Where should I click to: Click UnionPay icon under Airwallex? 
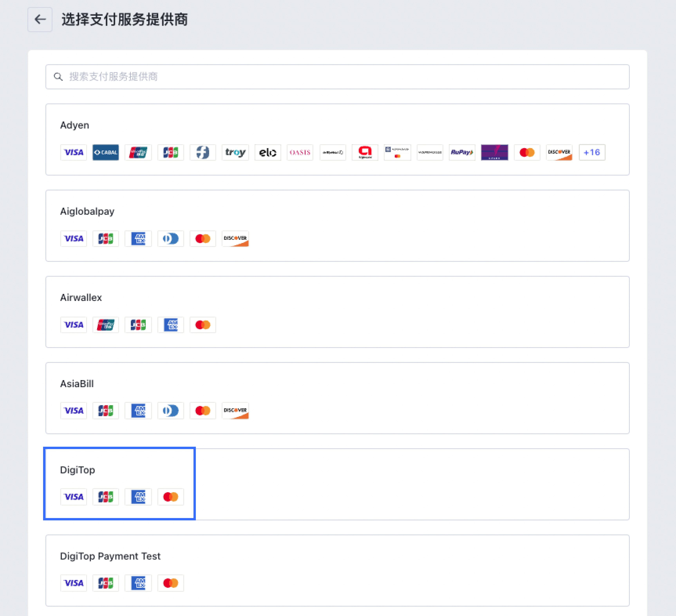pyautogui.click(x=106, y=325)
